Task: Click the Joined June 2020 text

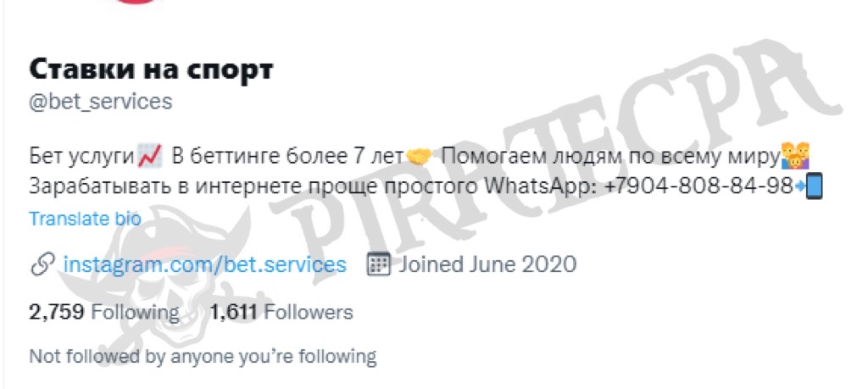Action: point(487,264)
